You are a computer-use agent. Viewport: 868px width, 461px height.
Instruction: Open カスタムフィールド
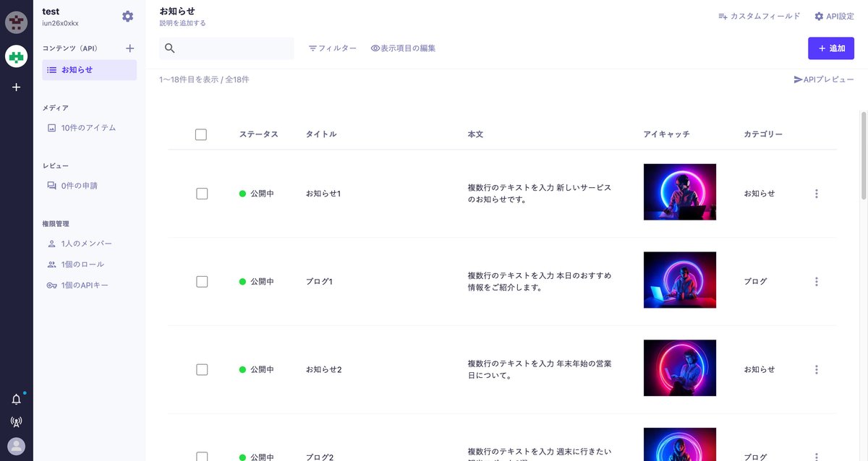[759, 16]
